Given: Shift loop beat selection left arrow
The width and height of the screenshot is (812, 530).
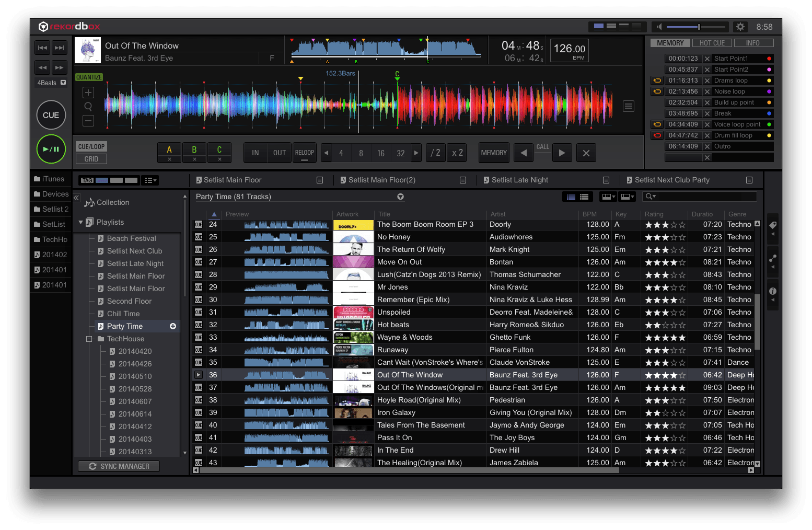Looking at the screenshot, I should (x=326, y=153).
